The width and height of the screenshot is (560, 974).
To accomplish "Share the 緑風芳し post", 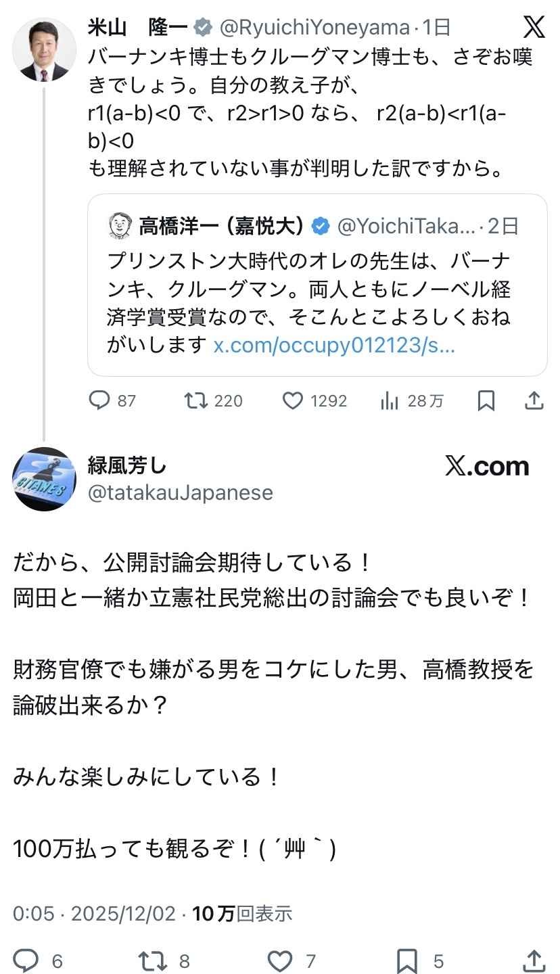I will click(x=534, y=960).
